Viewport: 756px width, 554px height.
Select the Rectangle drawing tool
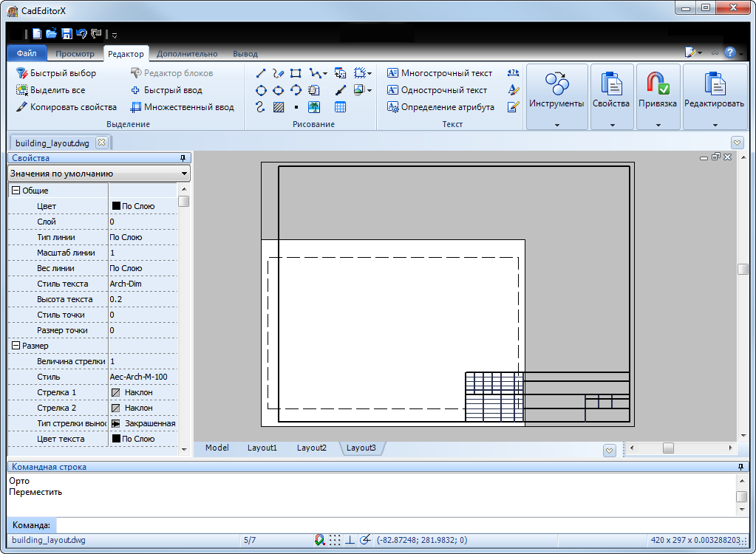pos(296,73)
